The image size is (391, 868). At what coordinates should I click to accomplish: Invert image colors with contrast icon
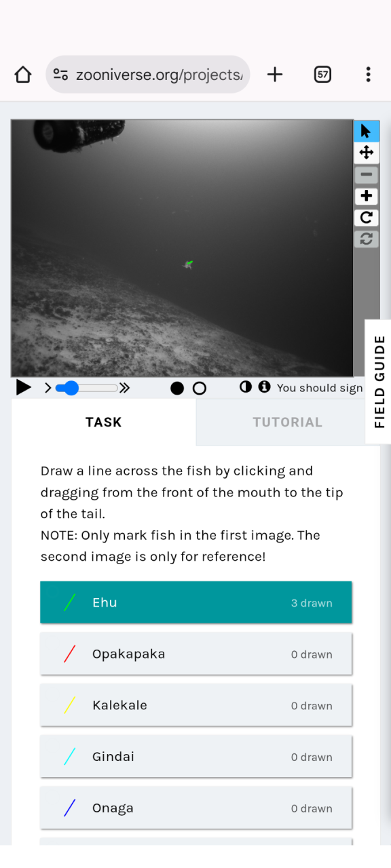(246, 387)
